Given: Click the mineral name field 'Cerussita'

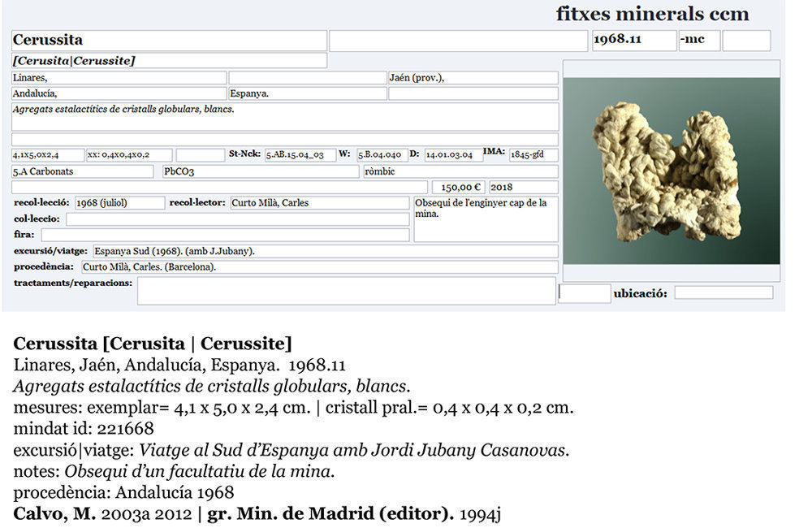Looking at the screenshot, I should coord(169,41).
